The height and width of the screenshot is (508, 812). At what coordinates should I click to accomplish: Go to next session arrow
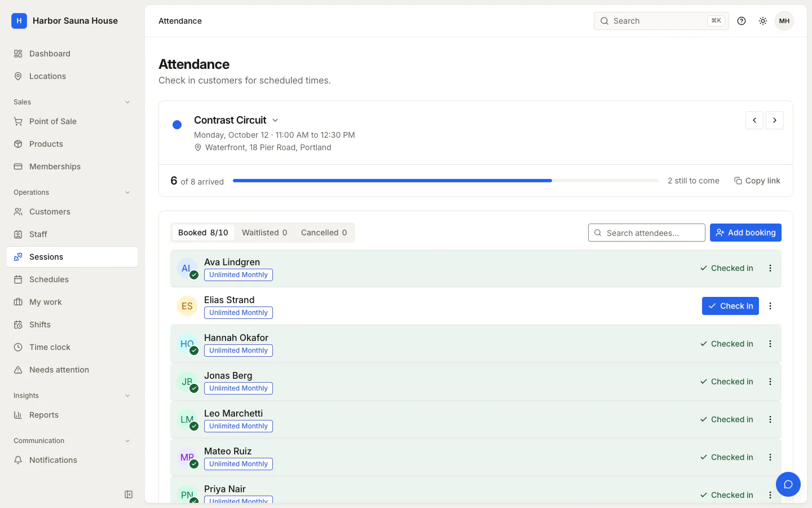pyautogui.click(x=775, y=120)
